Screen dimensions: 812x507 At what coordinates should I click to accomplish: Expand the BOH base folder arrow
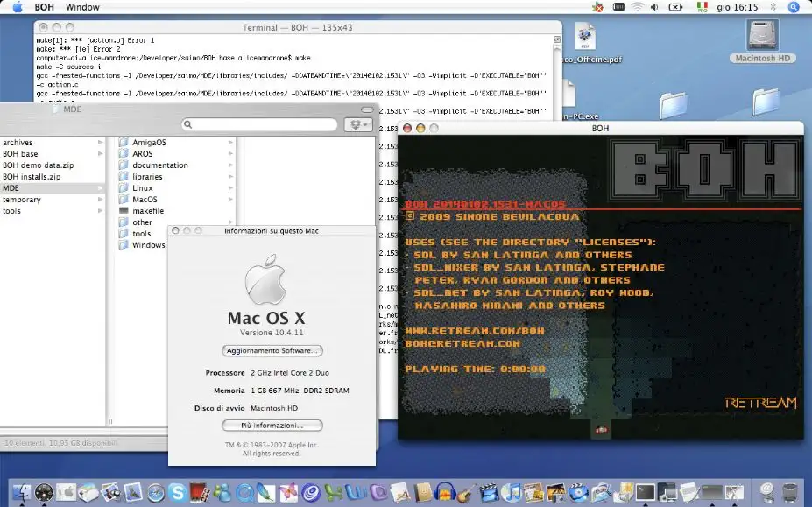click(100, 154)
